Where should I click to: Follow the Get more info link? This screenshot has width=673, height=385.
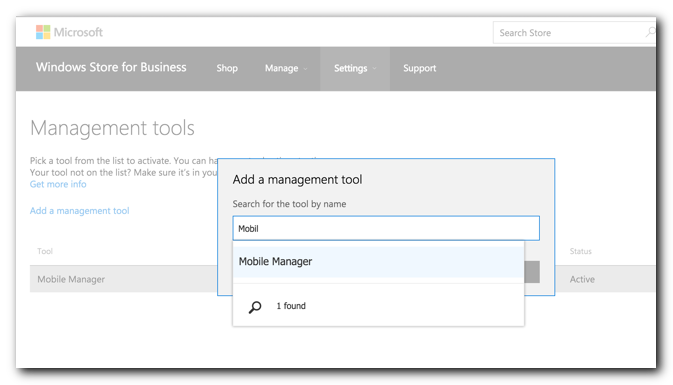pyautogui.click(x=58, y=184)
